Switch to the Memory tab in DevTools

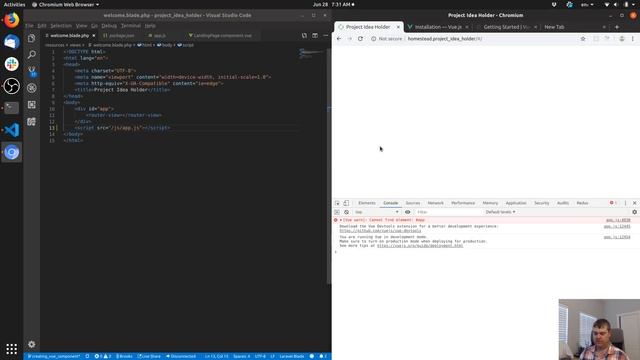pyautogui.click(x=490, y=203)
